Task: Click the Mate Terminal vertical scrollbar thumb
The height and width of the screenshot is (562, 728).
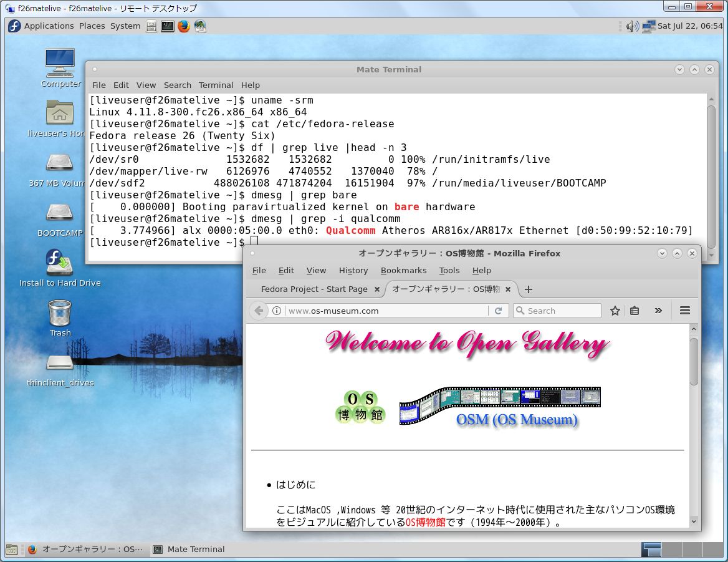Action: (711, 177)
